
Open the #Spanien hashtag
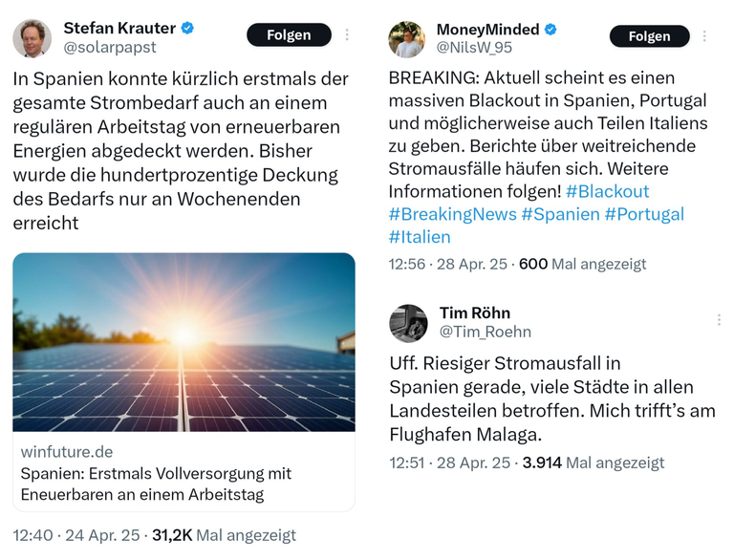[560, 214]
